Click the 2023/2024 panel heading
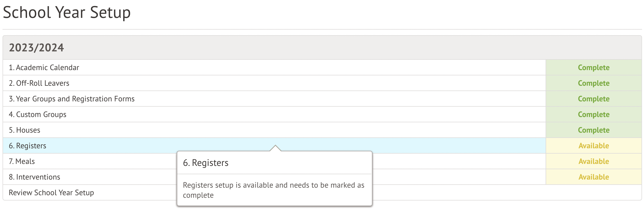 [37, 48]
